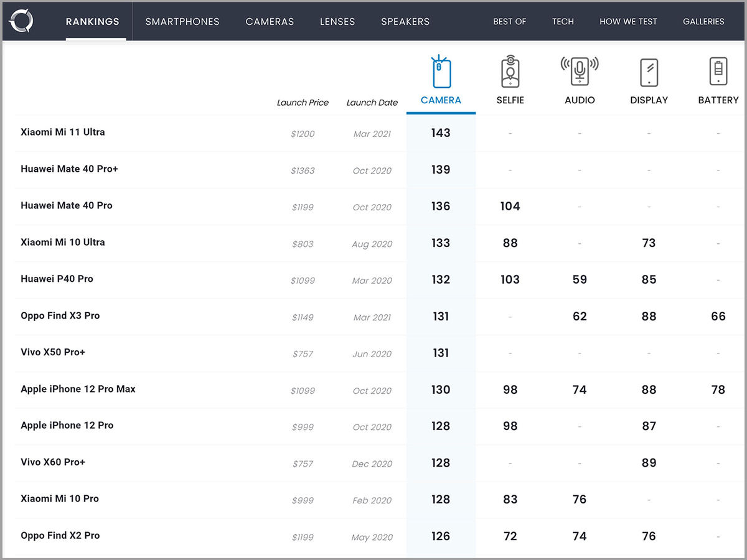Click battery score 78 for iPhone 12 Pro Max
The height and width of the screenshot is (560, 747).
point(718,390)
